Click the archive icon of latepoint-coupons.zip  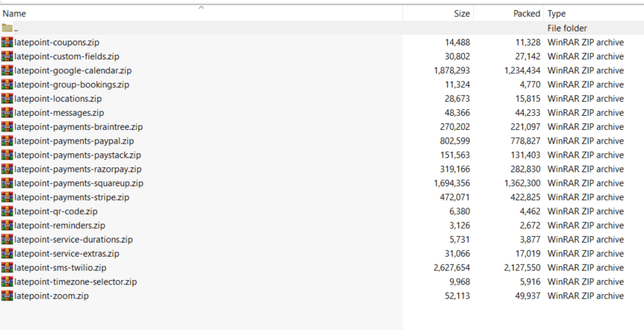pos(7,43)
